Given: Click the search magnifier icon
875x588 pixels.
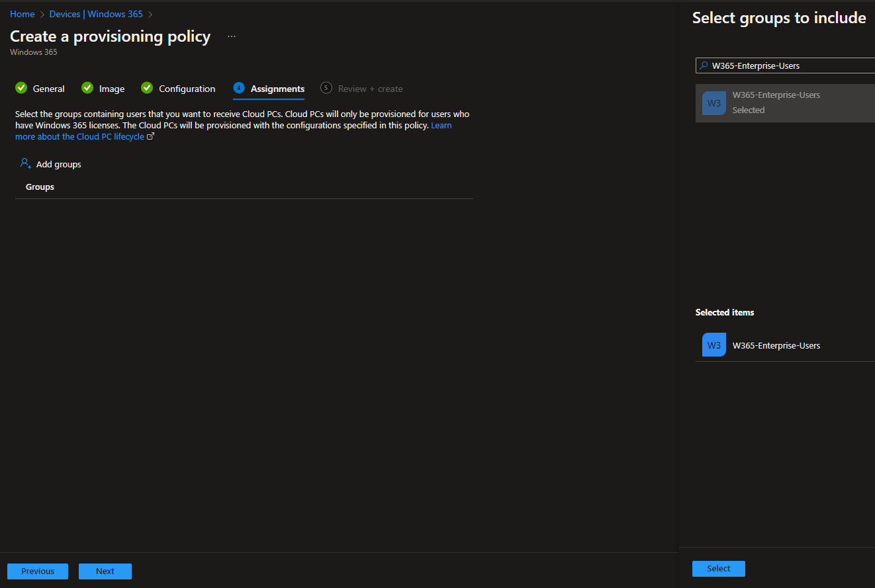Looking at the screenshot, I should click(704, 65).
